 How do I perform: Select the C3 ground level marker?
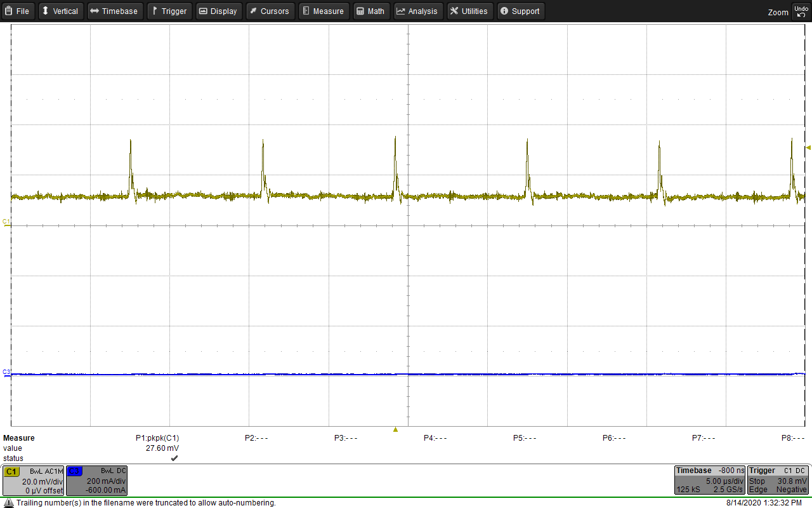tap(6, 373)
